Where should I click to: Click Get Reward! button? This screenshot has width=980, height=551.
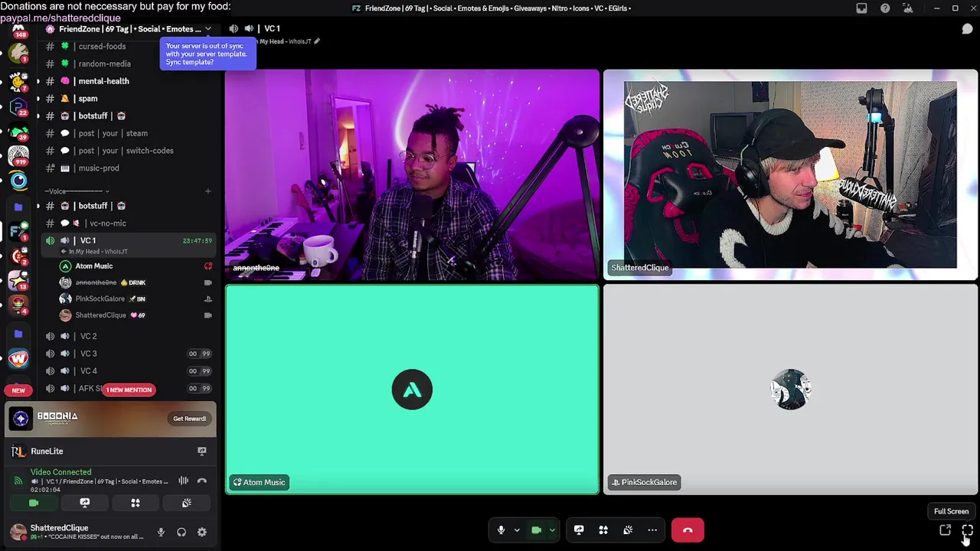pos(189,419)
